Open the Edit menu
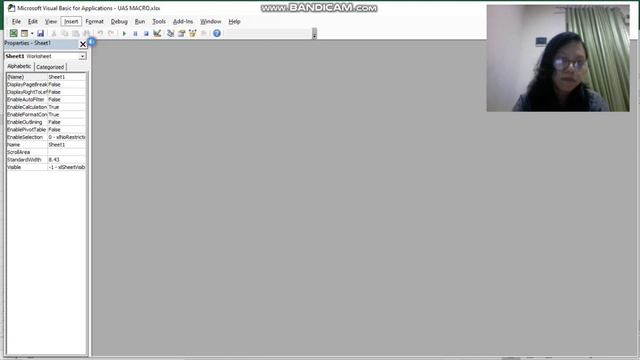This screenshot has width=640, height=360. click(x=33, y=22)
